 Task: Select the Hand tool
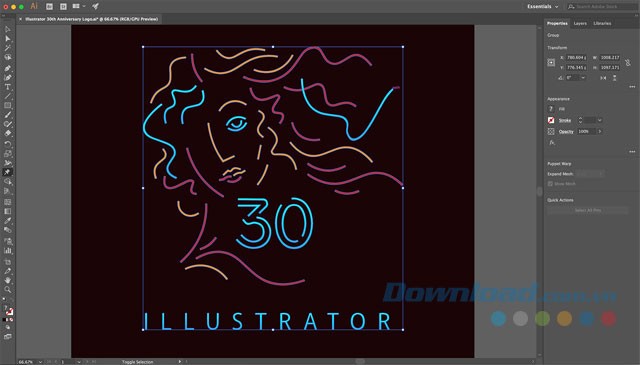7,280
